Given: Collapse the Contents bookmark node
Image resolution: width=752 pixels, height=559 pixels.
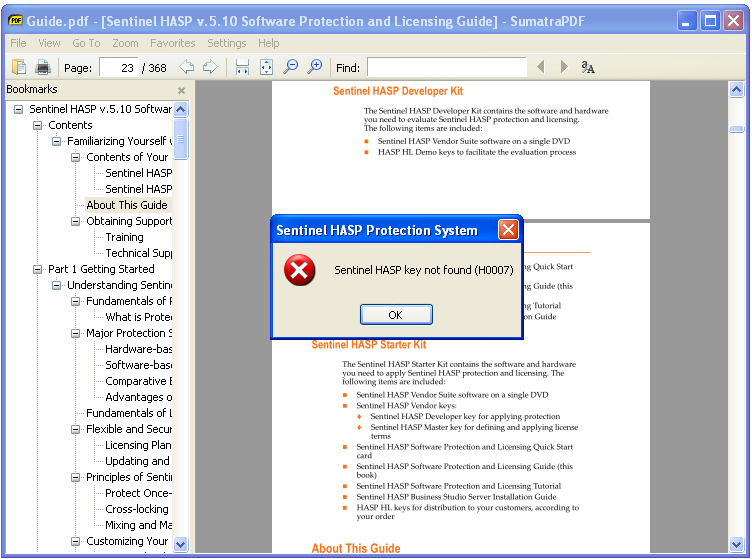Looking at the screenshot, I should click(37, 126).
